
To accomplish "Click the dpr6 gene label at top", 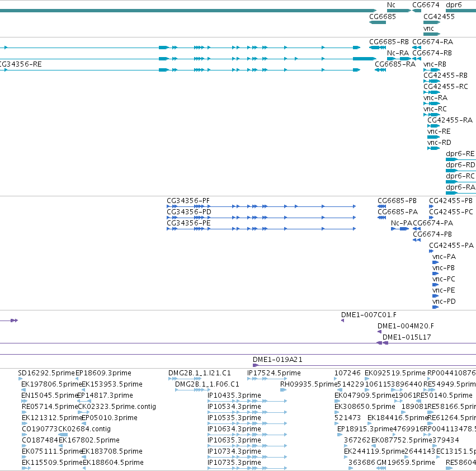I will [x=454, y=5].
